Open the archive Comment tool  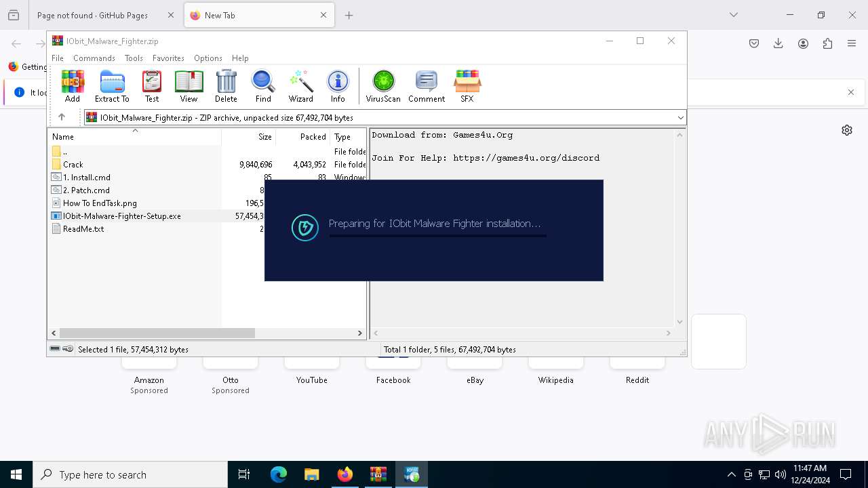click(x=427, y=86)
